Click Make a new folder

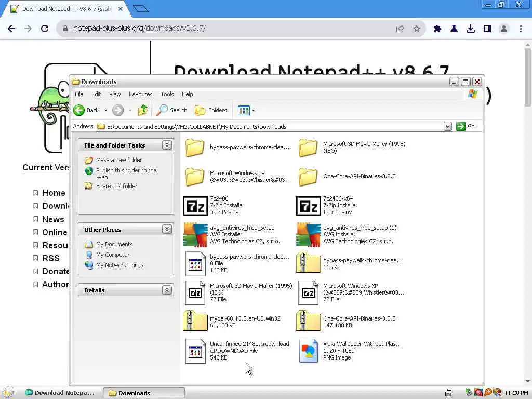119,160
